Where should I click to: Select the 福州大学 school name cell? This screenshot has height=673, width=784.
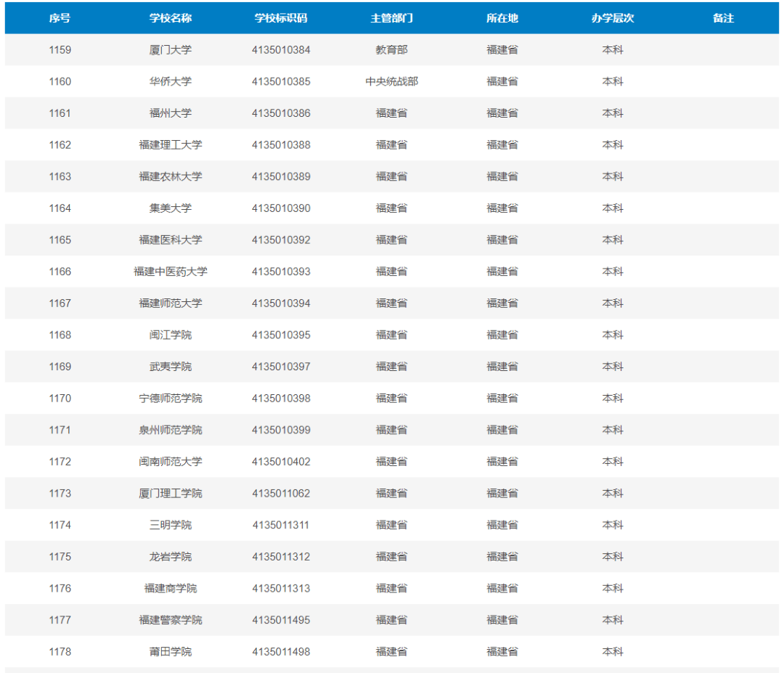point(171,113)
